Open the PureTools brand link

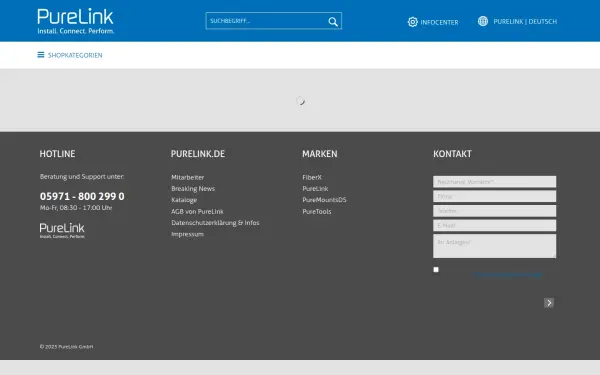[317, 211]
